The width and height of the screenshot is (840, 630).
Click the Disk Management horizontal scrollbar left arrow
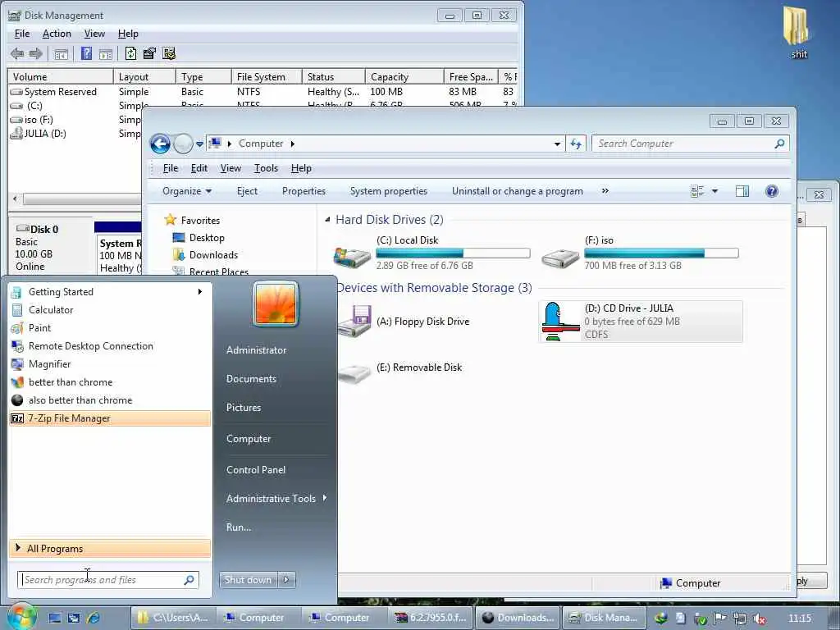click(x=15, y=199)
